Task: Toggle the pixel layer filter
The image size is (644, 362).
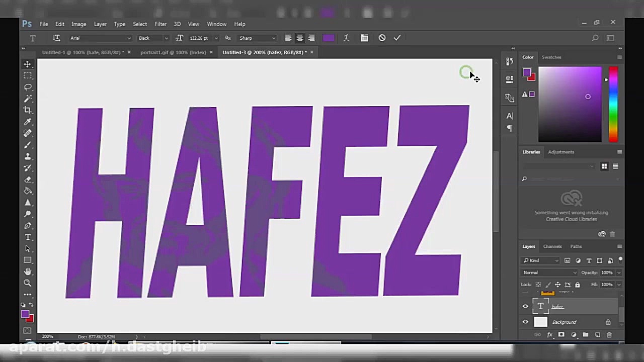Action: (568, 260)
